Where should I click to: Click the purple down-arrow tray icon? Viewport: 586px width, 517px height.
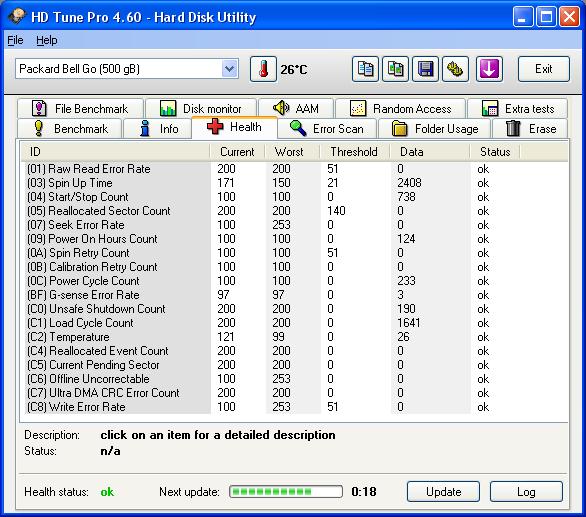pyautogui.click(x=489, y=69)
